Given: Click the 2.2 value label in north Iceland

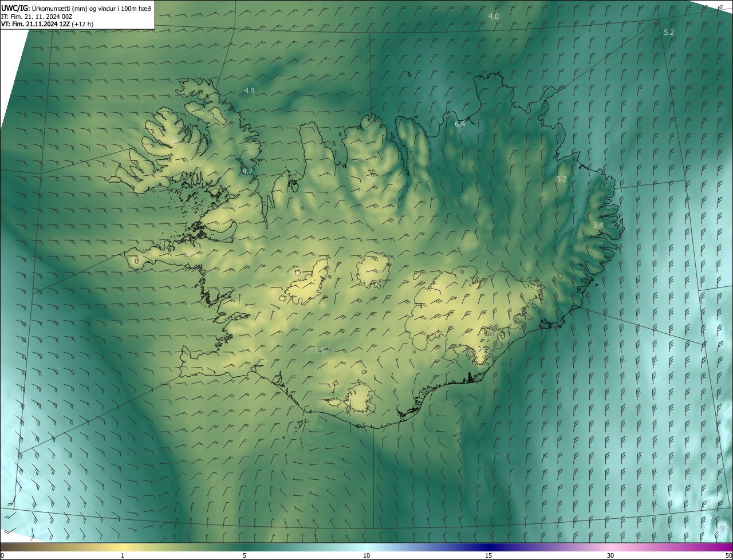Looking at the screenshot, I should point(371,179).
